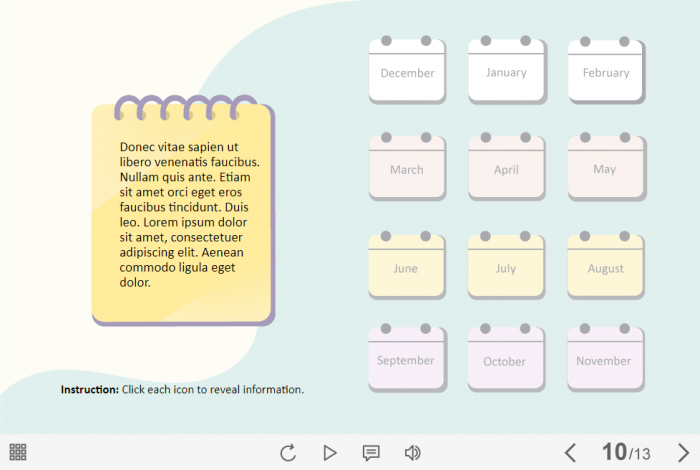The width and height of the screenshot is (700, 470).
Task: Advance to next slide arrow
Action: 684,453
